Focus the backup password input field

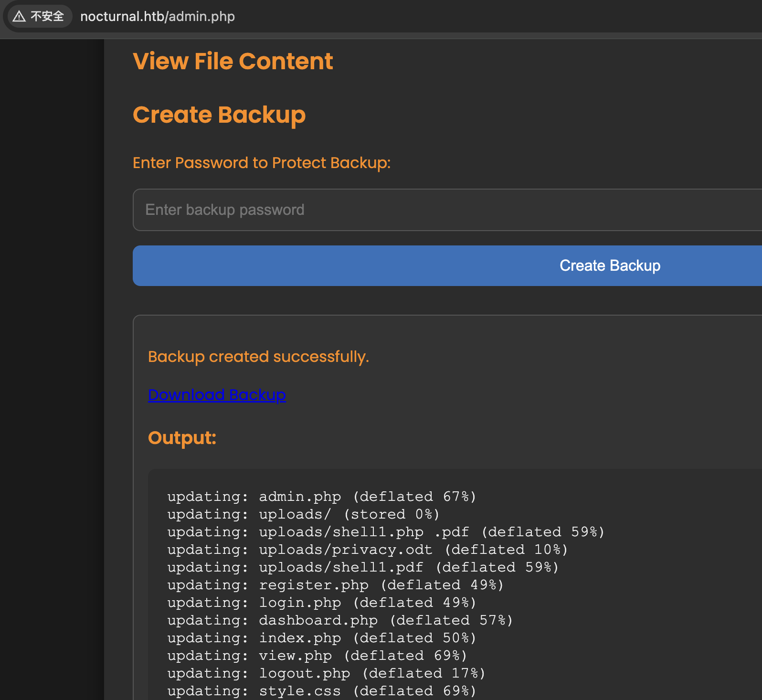[447, 210]
